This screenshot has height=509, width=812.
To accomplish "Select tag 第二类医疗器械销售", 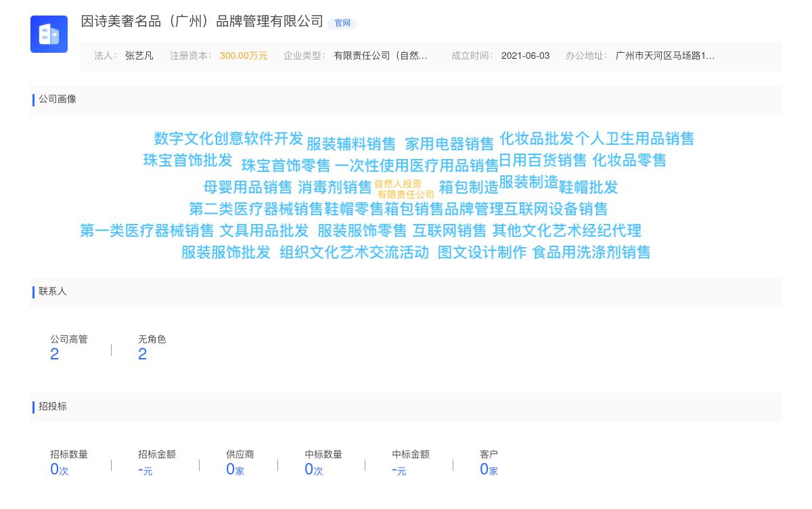I will pyautogui.click(x=256, y=209).
